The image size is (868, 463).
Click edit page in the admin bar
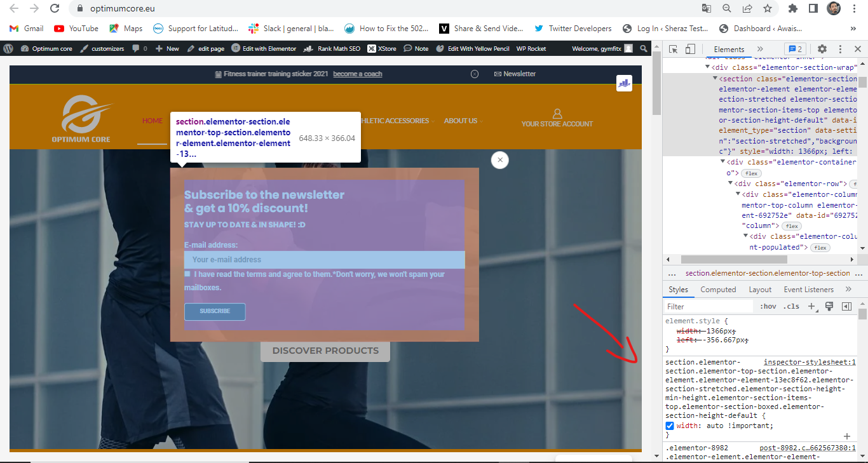coord(205,48)
